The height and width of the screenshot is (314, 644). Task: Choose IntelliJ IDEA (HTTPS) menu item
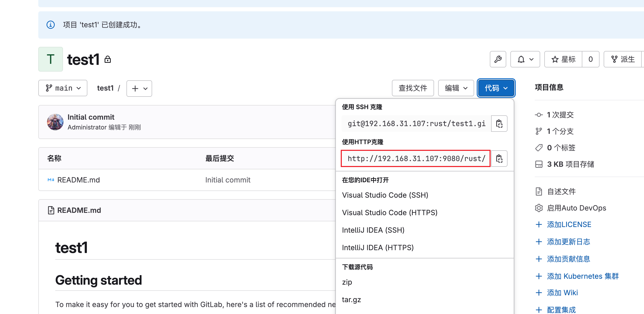pos(378,248)
